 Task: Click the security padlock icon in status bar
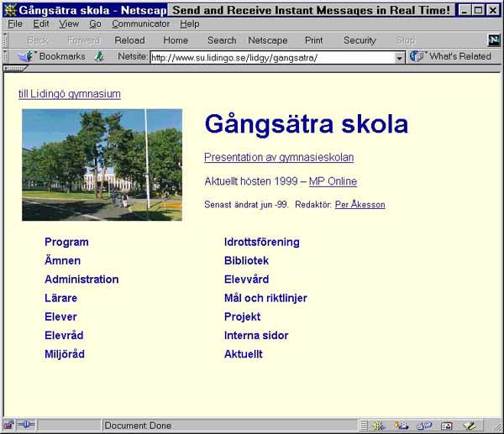pos(8,426)
